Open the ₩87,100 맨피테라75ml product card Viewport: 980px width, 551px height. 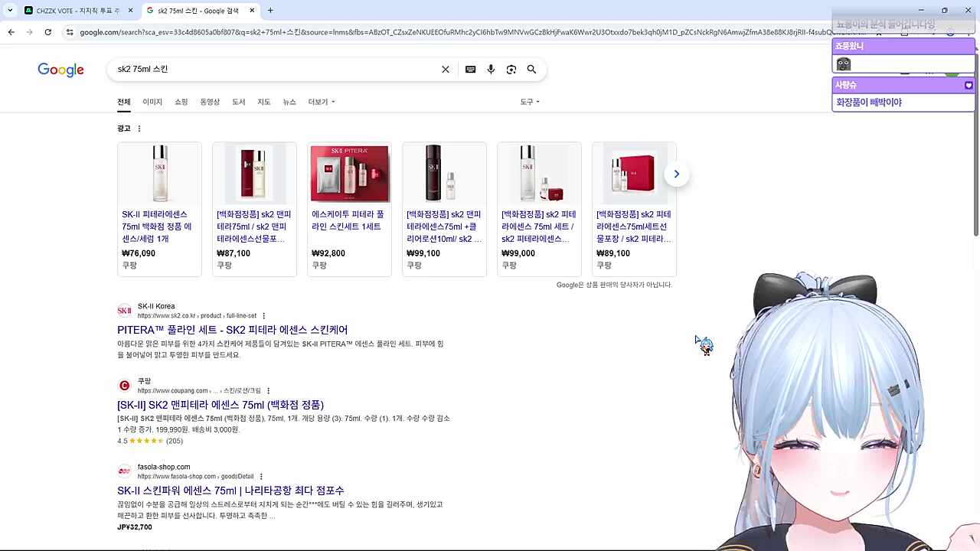click(254, 209)
